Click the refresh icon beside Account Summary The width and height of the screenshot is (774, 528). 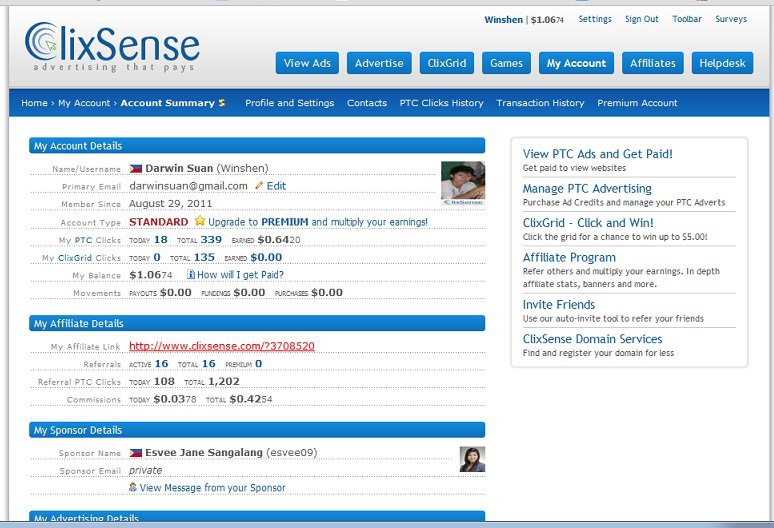pos(222,103)
